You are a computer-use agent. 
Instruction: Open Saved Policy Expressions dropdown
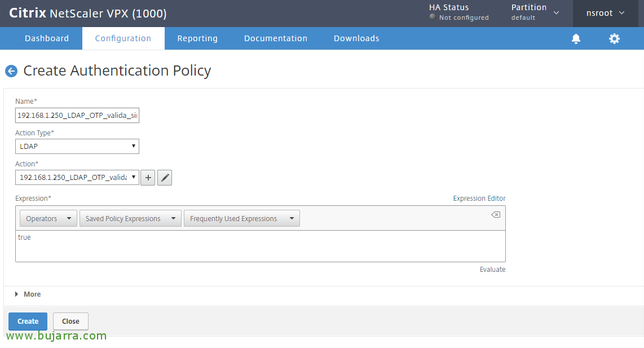(130, 219)
